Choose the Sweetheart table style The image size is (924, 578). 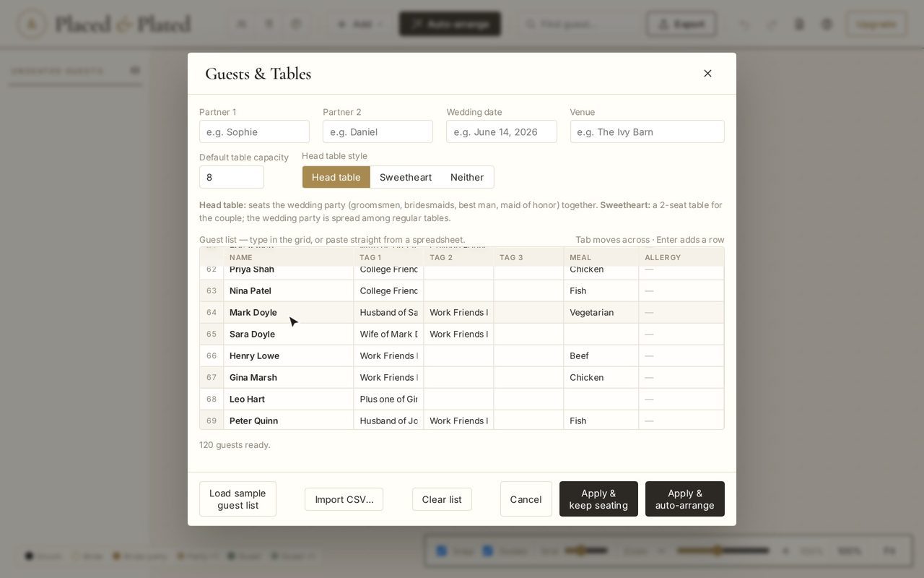[406, 177]
